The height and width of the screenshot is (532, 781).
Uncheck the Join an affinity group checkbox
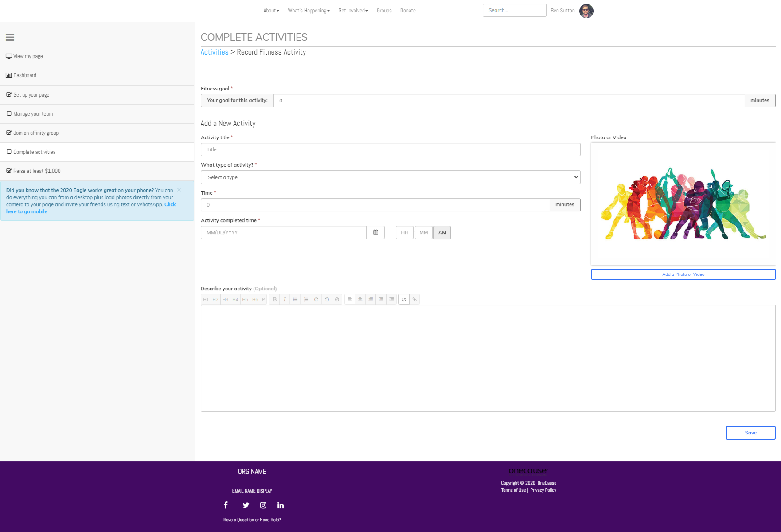pos(9,132)
